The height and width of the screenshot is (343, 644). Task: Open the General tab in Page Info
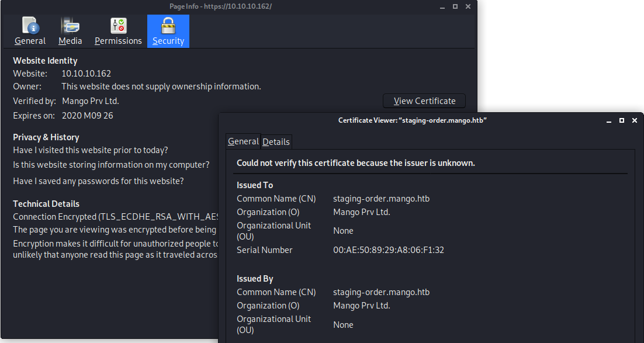pos(30,31)
